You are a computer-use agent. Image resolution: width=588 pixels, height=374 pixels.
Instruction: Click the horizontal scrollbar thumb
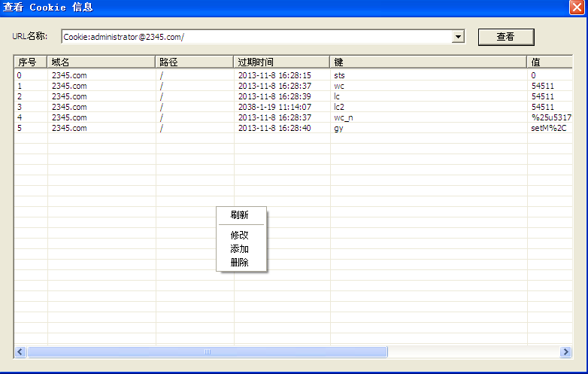point(208,352)
